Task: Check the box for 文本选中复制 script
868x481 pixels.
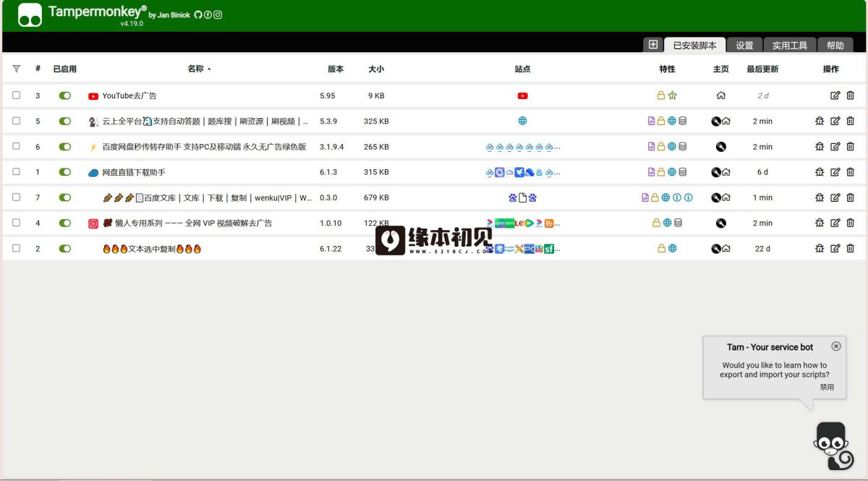Action: pos(17,249)
